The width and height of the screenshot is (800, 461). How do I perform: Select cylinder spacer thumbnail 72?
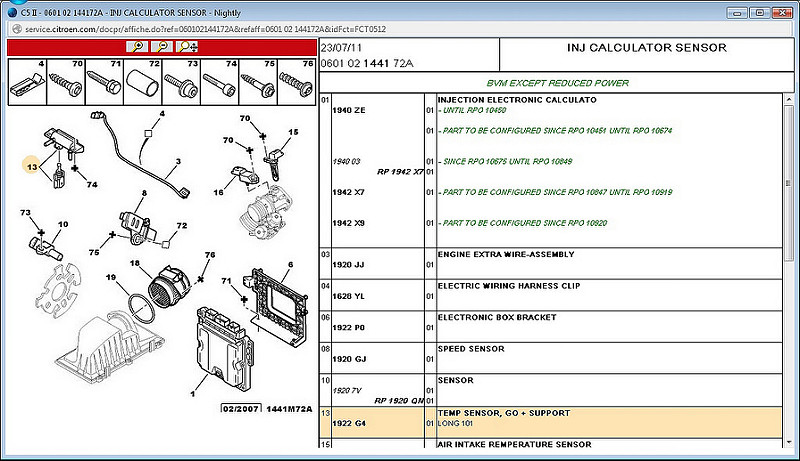click(143, 82)
